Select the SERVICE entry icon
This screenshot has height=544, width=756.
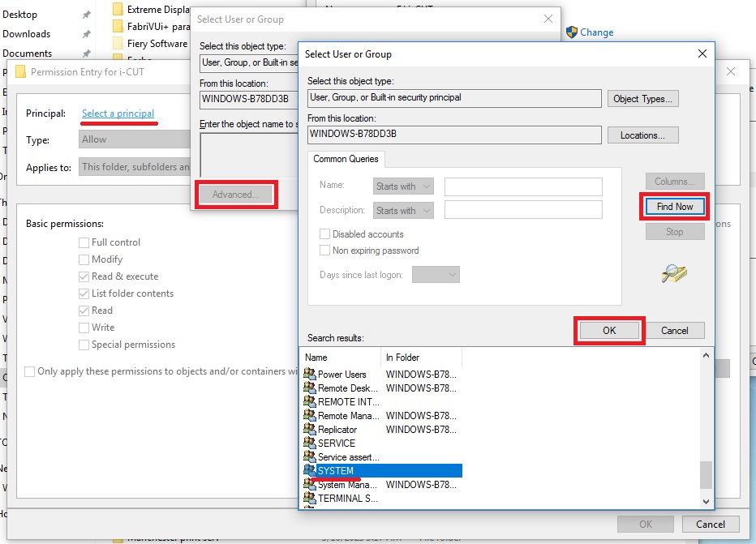tap(311, 443)
